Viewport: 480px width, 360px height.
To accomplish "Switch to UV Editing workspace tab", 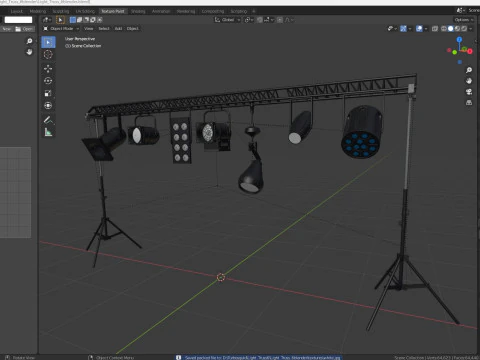I will coord(85,11).
